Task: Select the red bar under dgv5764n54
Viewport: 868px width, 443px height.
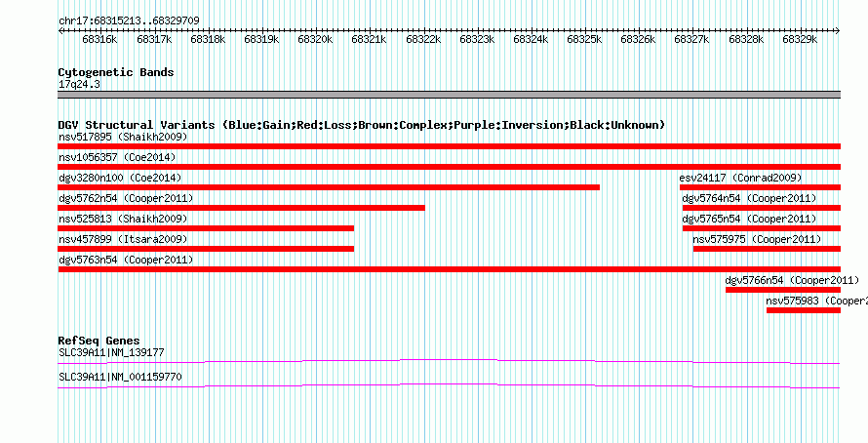Action: click(x=762, y=208)
